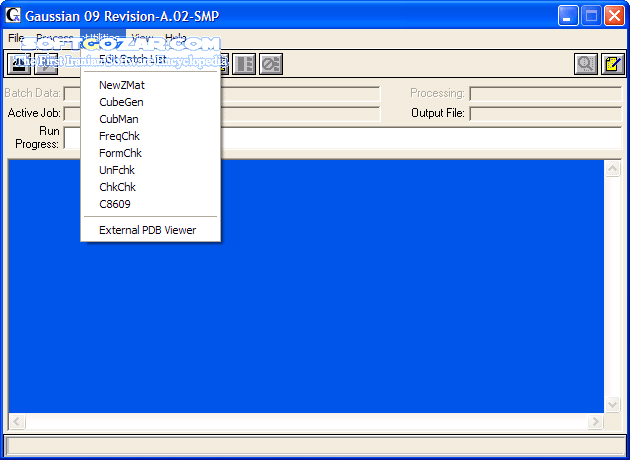The image size is (630, 460).
Task: Open External PDB Viewer
Action: point(151,230)
